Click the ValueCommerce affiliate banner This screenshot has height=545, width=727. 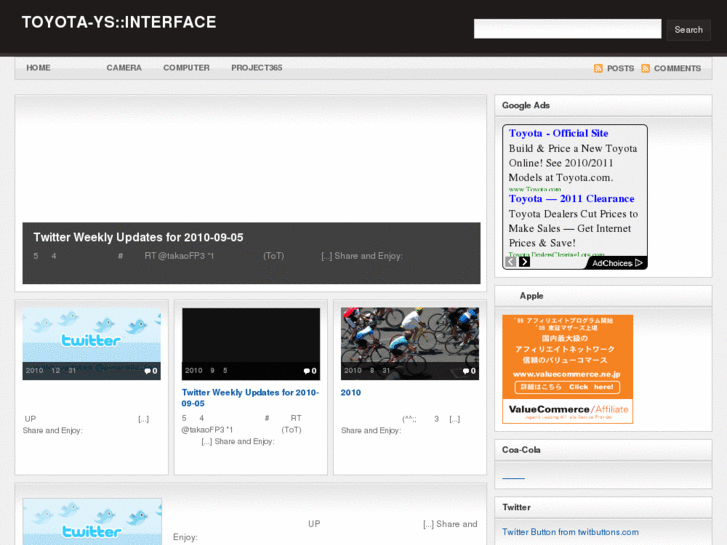click(x=567, y=369)
